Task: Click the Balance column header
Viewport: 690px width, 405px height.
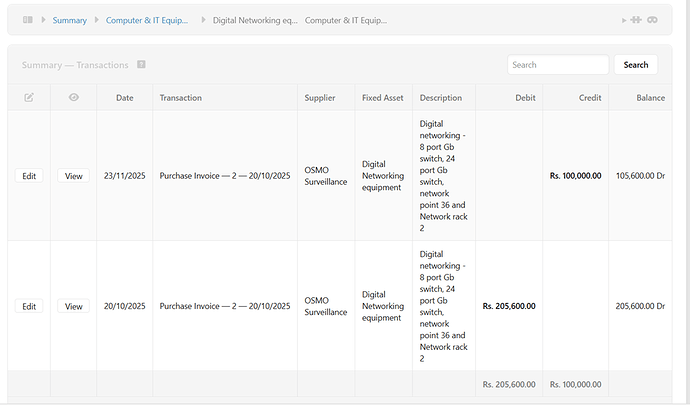Action: (650, 98)
